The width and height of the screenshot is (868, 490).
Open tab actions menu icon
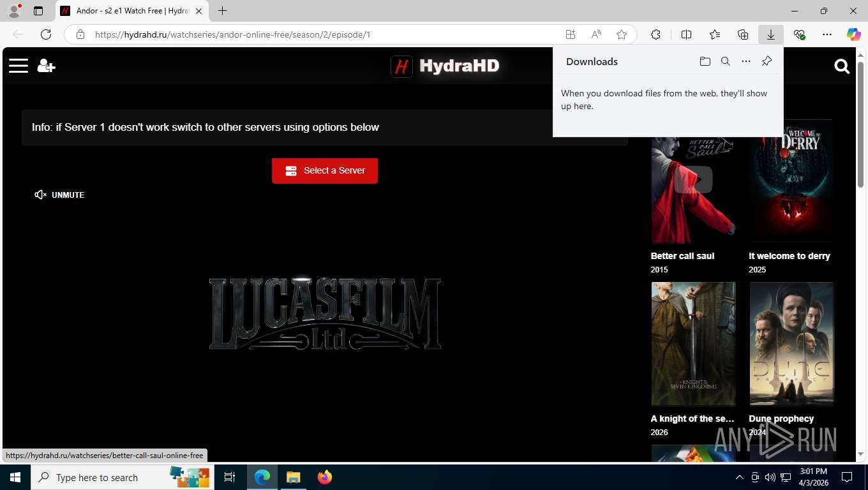(x=38, y=11)
